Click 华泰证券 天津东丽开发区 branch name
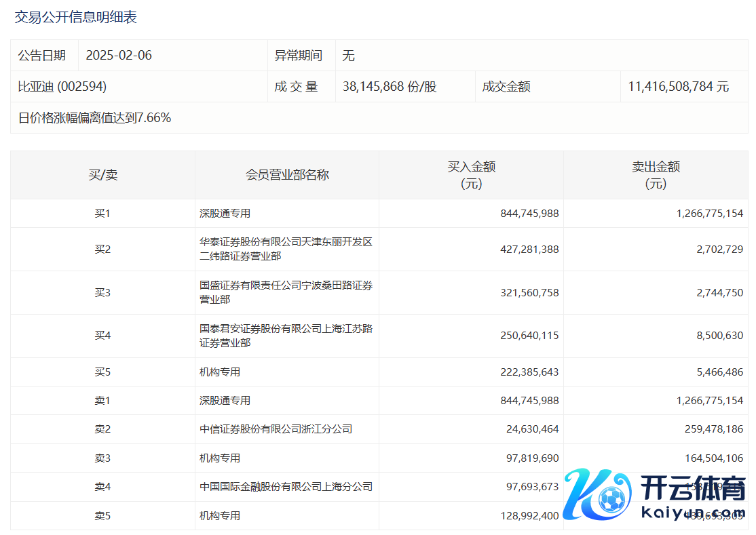756x535 pixels. (286, 249)
